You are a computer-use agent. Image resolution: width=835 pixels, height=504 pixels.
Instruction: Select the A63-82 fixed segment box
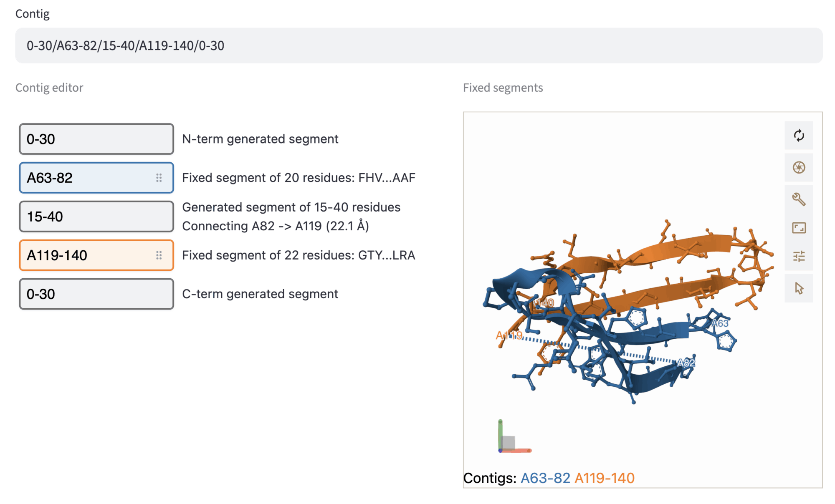click(88, 178)
